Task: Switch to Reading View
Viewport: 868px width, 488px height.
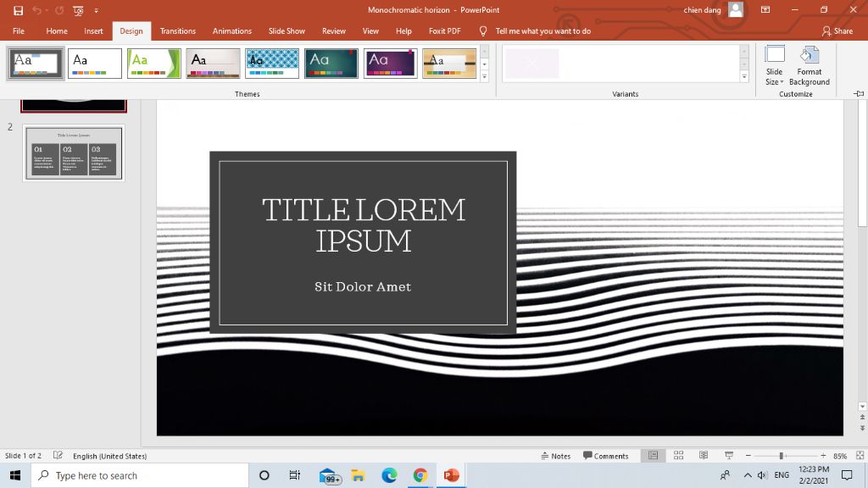Action: 704,456
